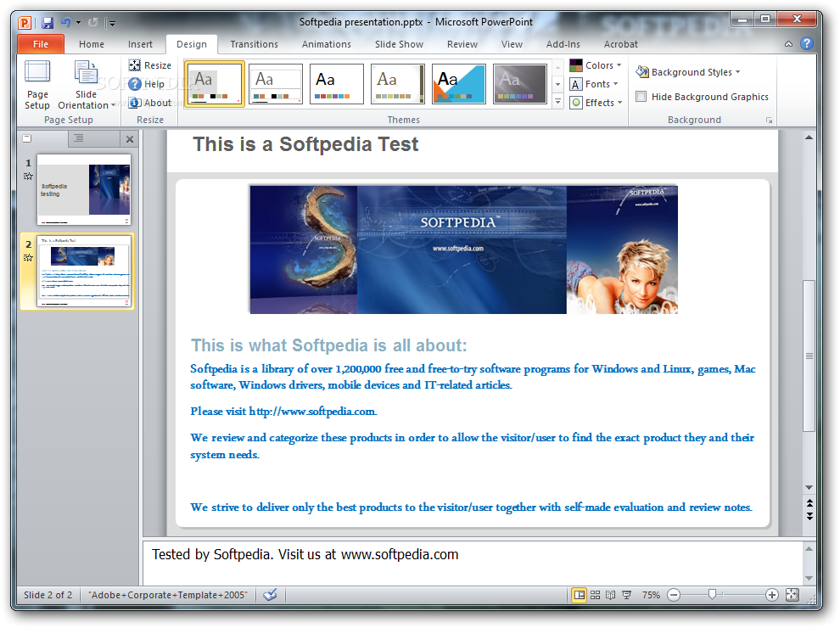The height and width of the screenshot is (628, 840).
Task: Click zoom out minus button
Action: coord(674,595)
